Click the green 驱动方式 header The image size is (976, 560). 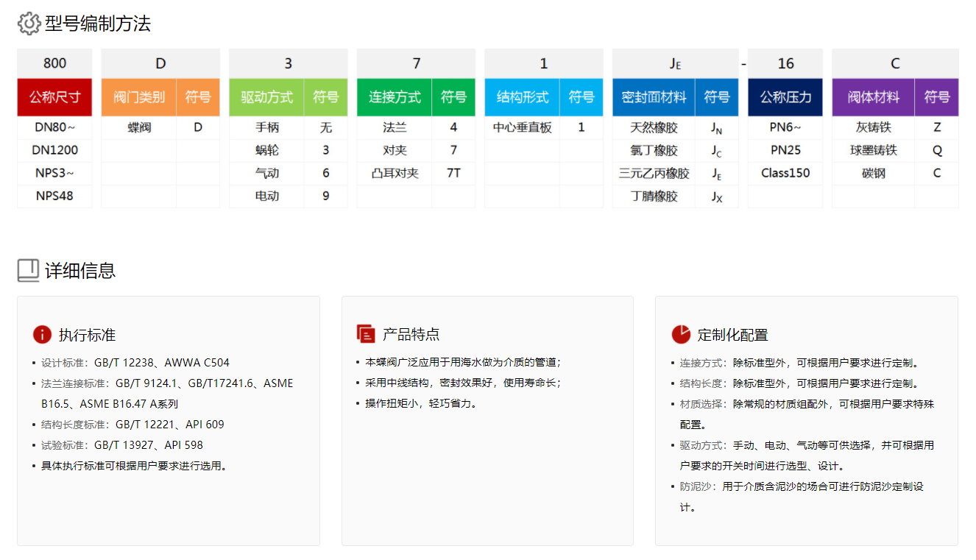266,97
